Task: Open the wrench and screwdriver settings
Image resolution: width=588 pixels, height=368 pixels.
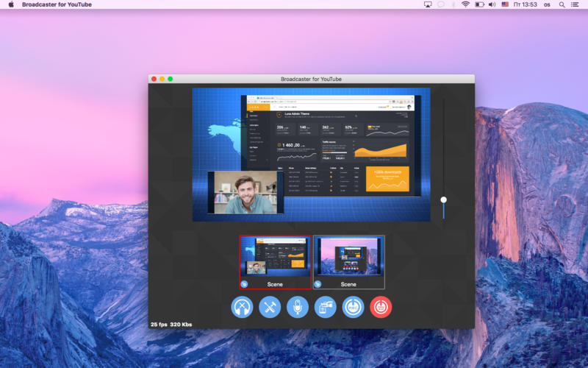Action: (270, 307)
